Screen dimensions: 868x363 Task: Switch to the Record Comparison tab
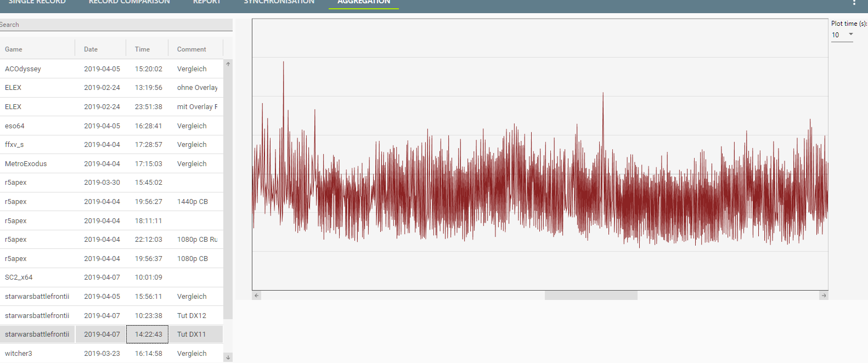pyautogui.click(x=129, y=3)
